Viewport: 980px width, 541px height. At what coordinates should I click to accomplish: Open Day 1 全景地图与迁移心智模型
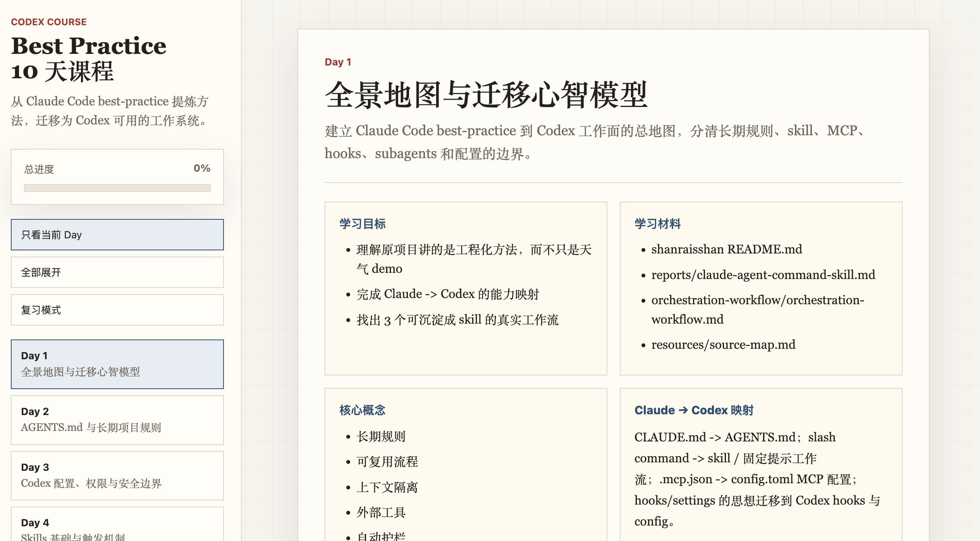click(x=117, y=364)
